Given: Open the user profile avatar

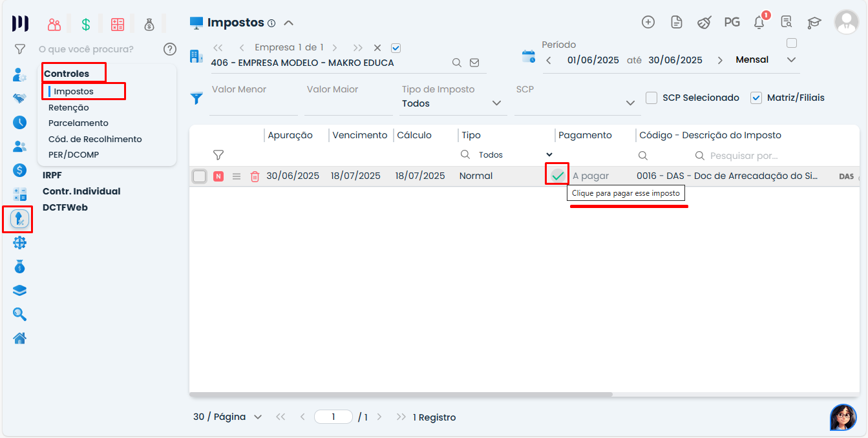Looking at the screenshot, I should (x=846, y=22).
